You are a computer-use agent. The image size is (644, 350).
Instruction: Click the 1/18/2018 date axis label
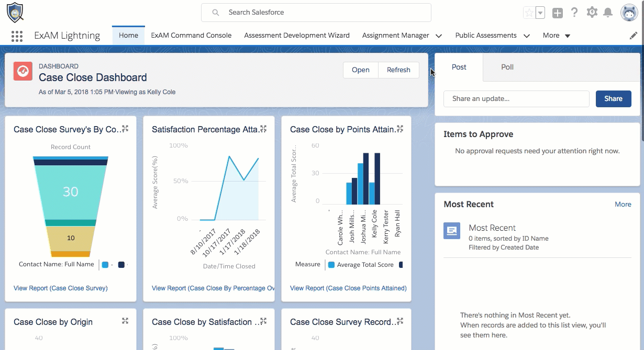coord(248,242)
